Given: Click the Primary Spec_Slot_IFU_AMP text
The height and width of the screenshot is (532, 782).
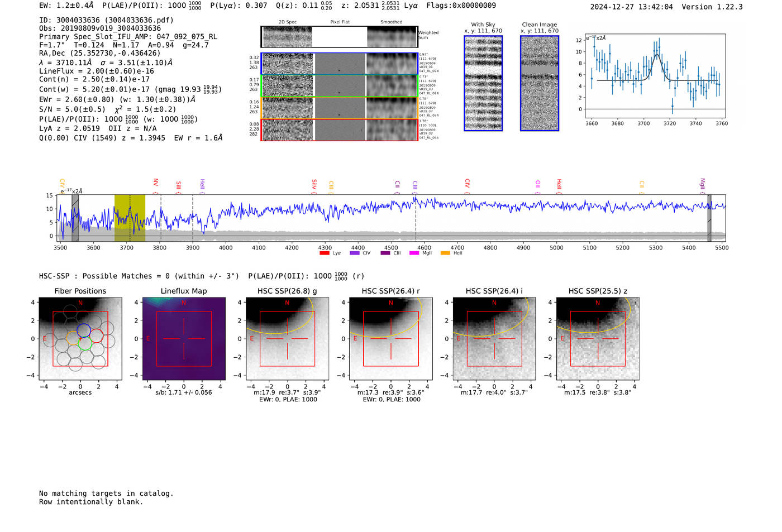Looking at the screenshot, I should (128, 37).
